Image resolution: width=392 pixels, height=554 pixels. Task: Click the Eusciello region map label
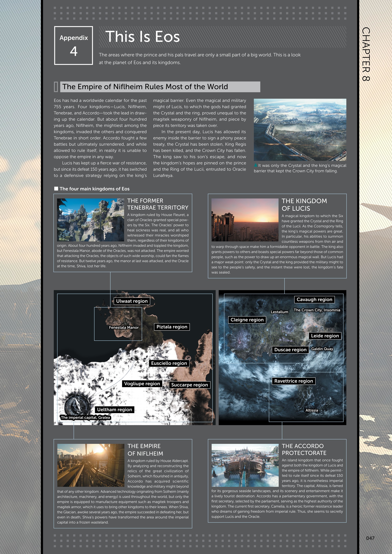click(x=169, y=363)
